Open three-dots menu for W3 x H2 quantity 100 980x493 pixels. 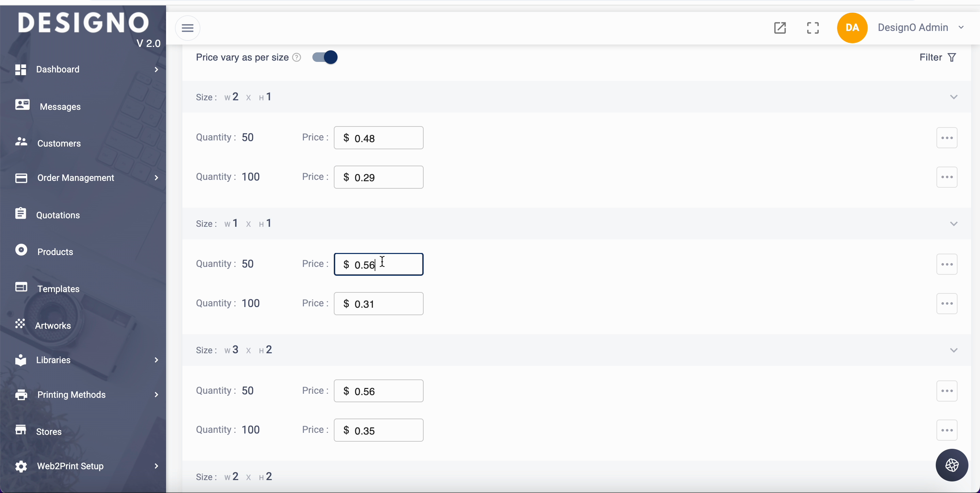(x=947, y=430)
